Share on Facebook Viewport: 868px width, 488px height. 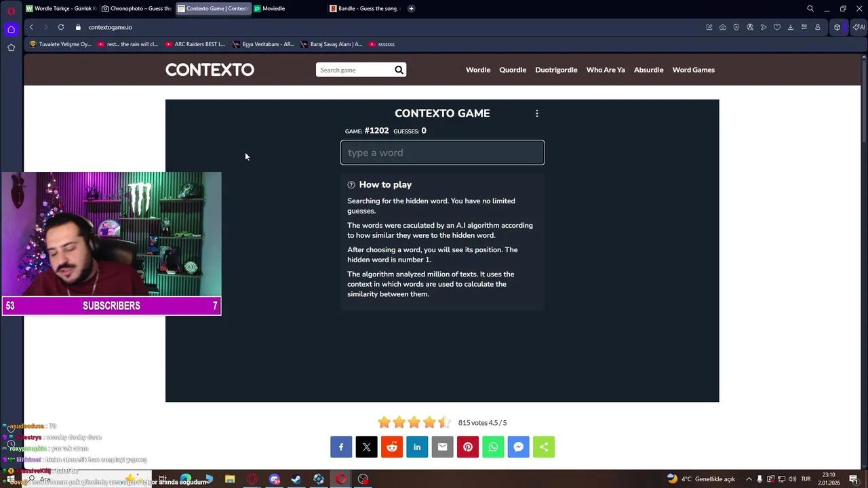341,447
